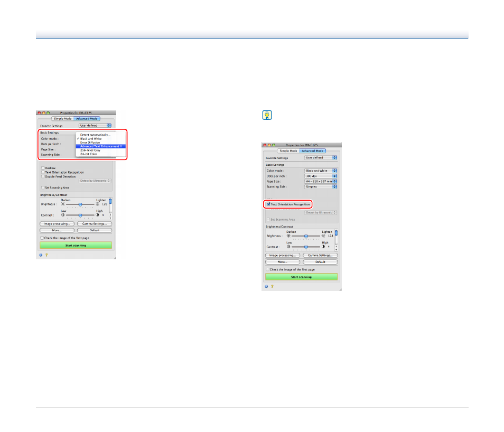Click the yellow help icon in 300 dpi dialog
Screen dimensions: 504x432
[x=272, y=286]
